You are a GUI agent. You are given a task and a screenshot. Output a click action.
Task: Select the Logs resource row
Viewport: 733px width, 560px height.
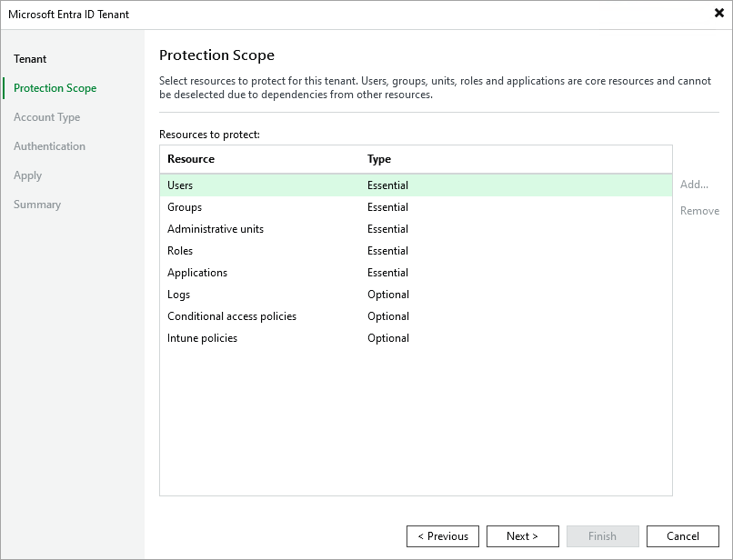coord(416,295)
